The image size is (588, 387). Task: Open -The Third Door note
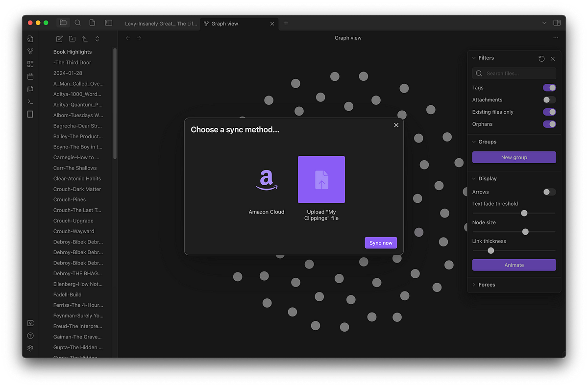tap(73, 63)
